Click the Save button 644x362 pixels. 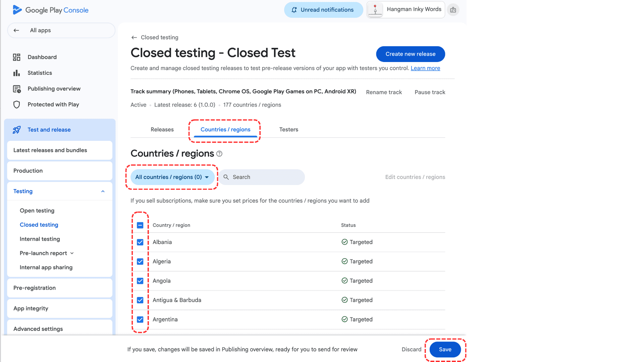click(445, 349)
